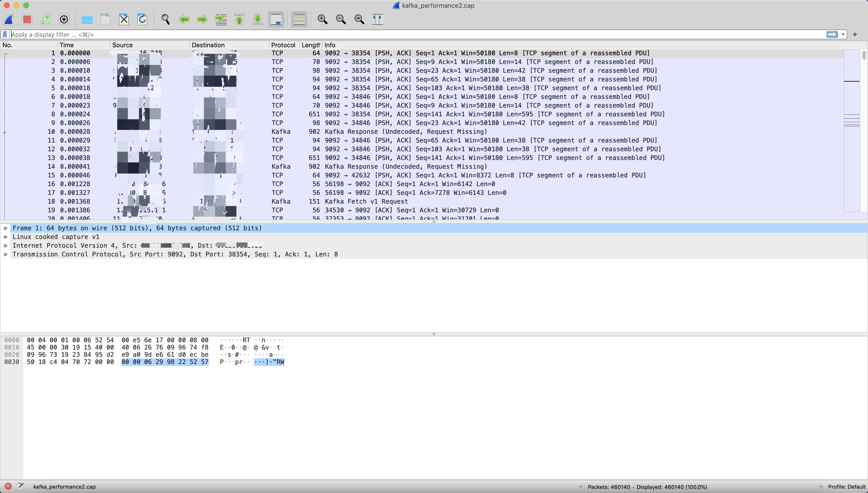
Task: Click the resize columns icon
Action: click(x=378, y=19)
